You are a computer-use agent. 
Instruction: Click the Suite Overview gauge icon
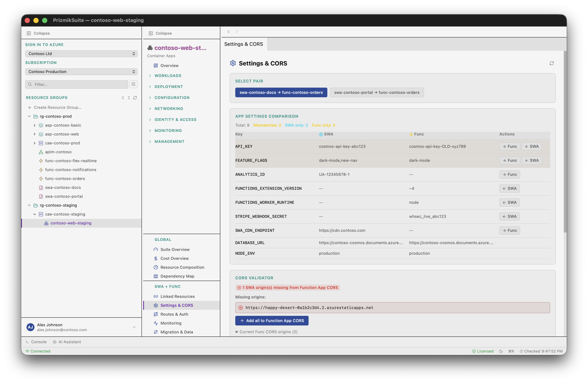click(x=156, y=249)
